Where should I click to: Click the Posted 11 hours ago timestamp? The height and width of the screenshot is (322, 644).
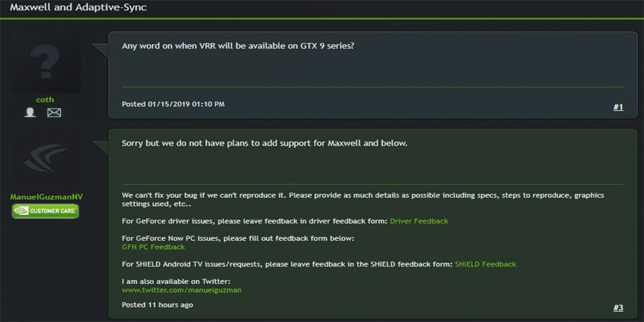pos(157,305)
